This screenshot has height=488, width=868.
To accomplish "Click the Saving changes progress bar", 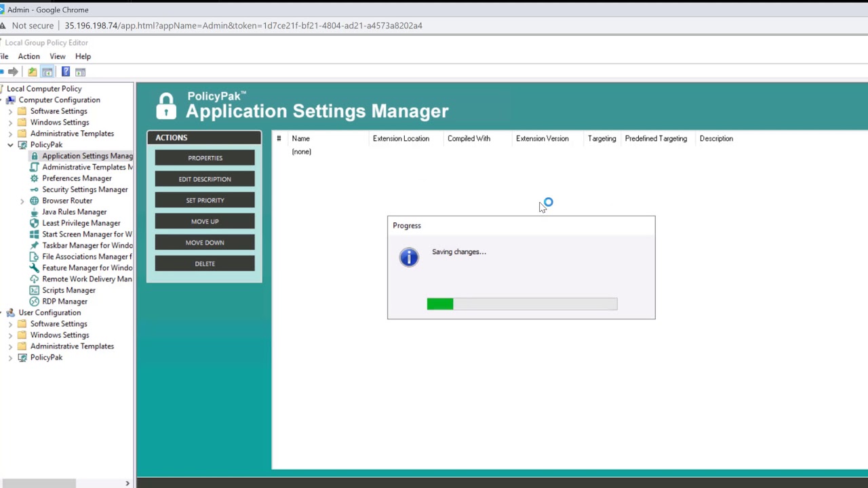I will tap(522, 304).
